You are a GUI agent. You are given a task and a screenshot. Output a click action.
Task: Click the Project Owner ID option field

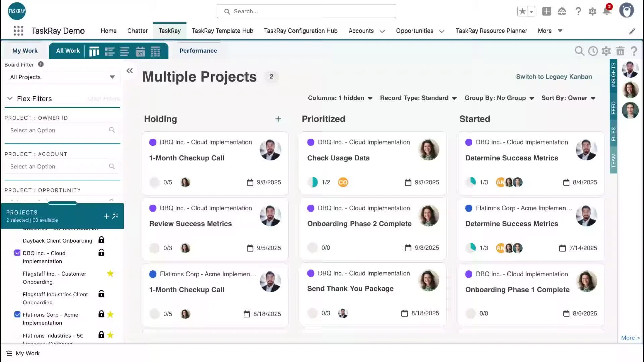(62, 130)
